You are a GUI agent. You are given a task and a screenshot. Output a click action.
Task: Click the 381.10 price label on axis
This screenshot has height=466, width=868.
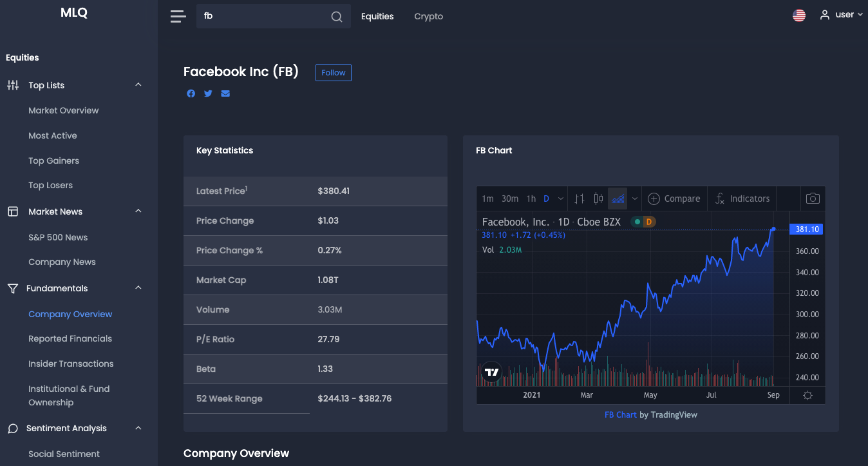pyautogui.click(x=806, y=229)
